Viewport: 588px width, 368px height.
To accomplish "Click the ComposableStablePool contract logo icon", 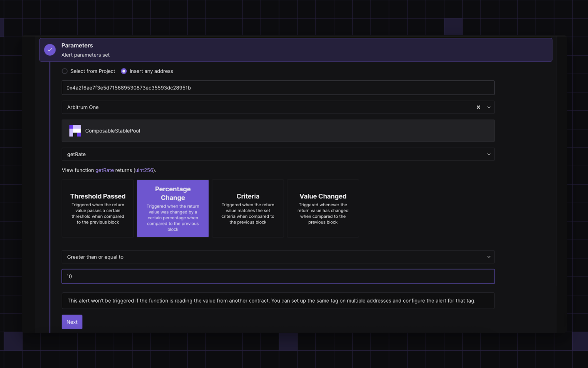I will (x=75, y=131).
